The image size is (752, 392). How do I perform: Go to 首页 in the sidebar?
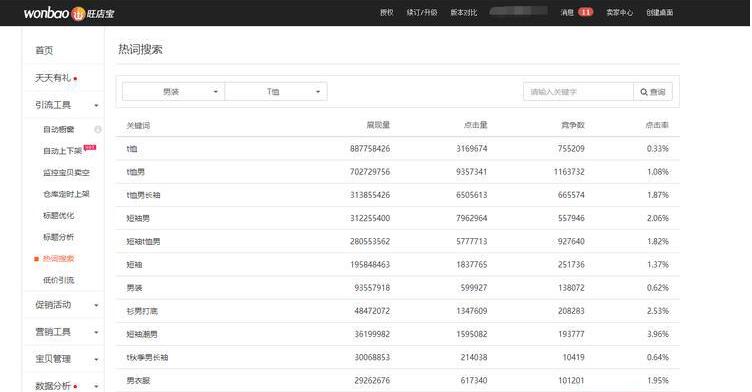click(x=44, y=50)
